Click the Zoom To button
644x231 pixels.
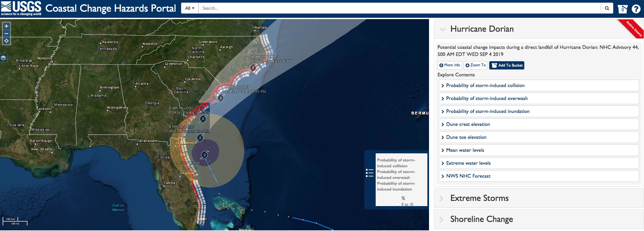click(476, 65)
